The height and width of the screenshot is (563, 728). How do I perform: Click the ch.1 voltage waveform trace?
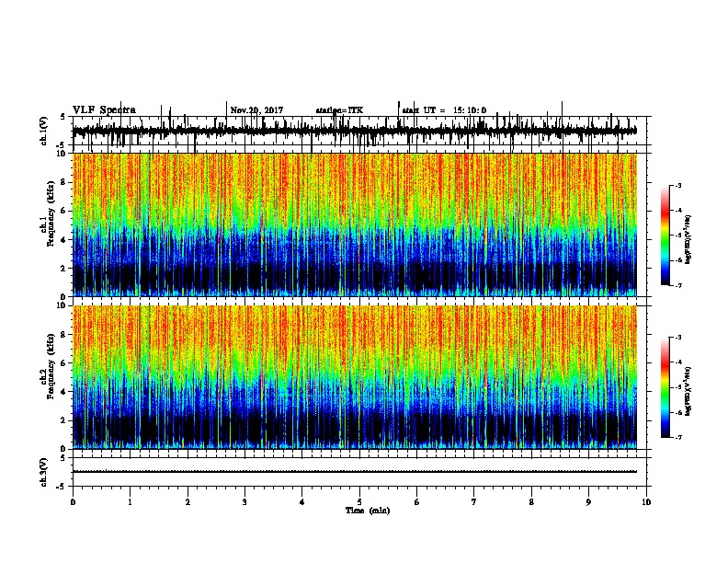(354, 131)
